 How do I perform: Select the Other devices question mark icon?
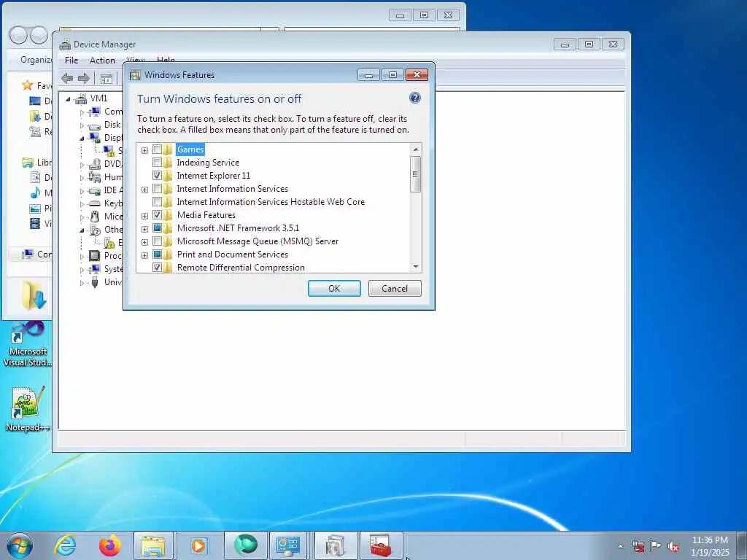pyautogui.click(x=96, y=230)
